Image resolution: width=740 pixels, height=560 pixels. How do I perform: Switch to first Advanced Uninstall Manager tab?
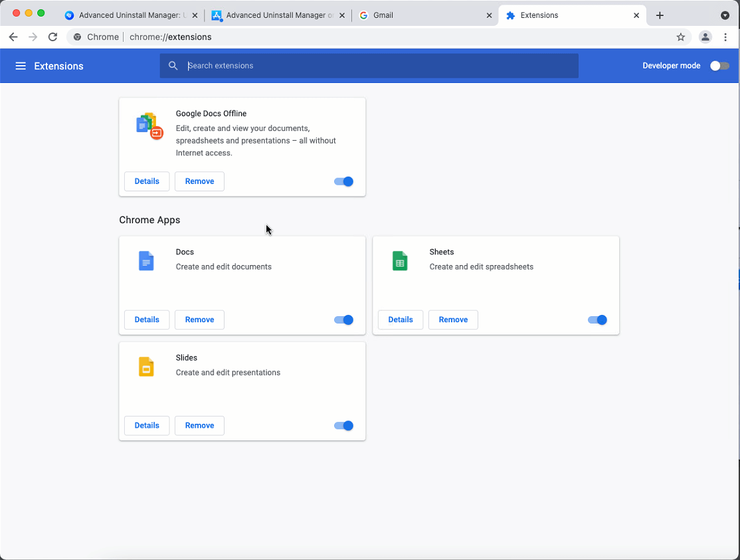pyautogui.click(x=130, y=15)
